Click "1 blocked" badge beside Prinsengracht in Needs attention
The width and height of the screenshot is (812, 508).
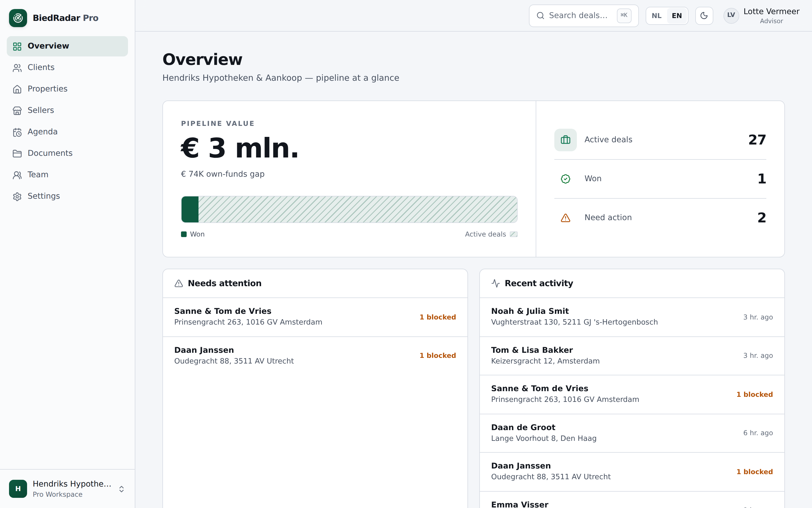tap(438, 317)
